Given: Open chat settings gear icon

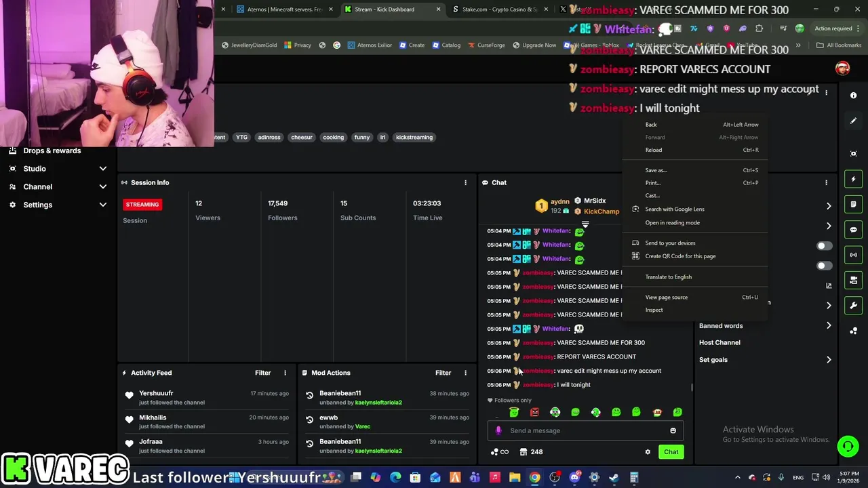Looking at the screenshot, I should pyautogui.click(x=648, y=452).
